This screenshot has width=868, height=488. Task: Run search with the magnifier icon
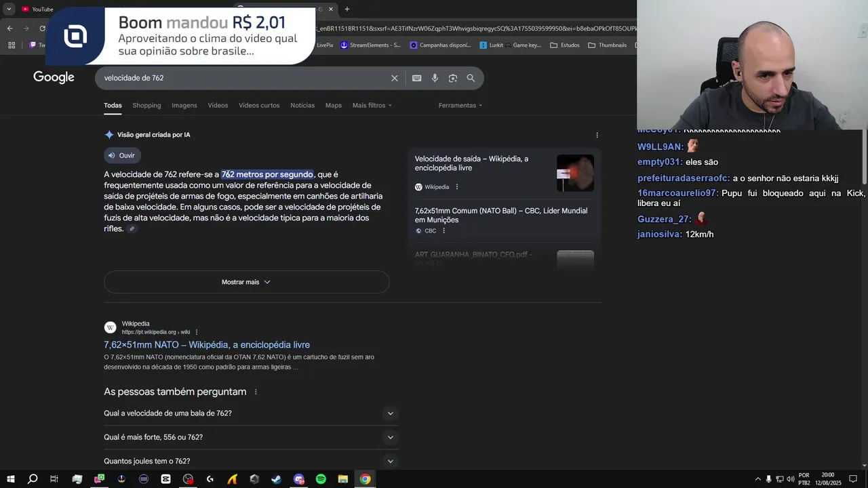click(x=471, y=78)
